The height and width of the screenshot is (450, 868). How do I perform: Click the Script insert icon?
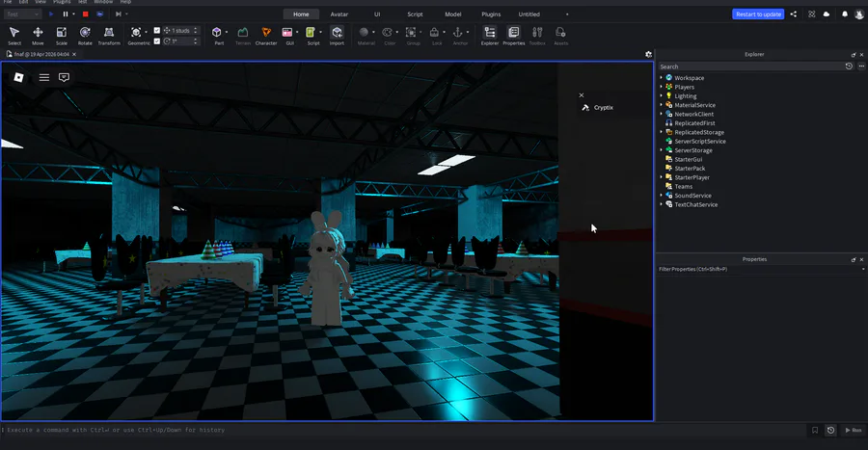click(x=311, y=32)
